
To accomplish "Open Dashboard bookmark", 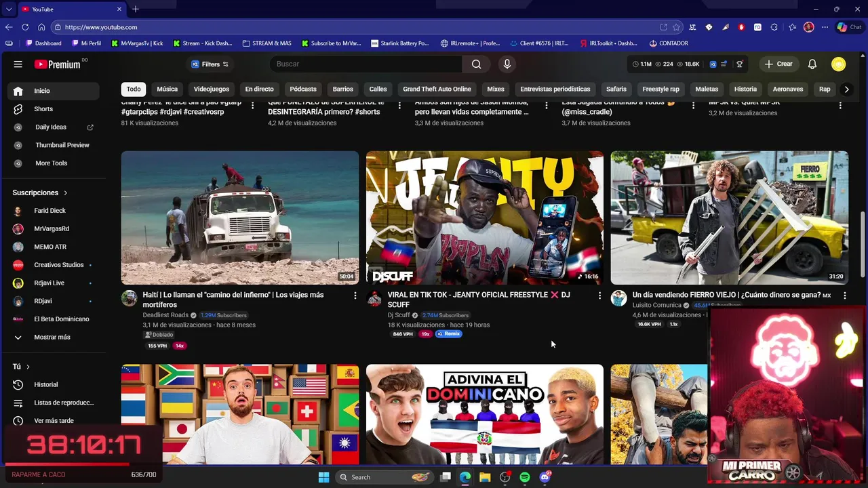I will coord(43,43).
